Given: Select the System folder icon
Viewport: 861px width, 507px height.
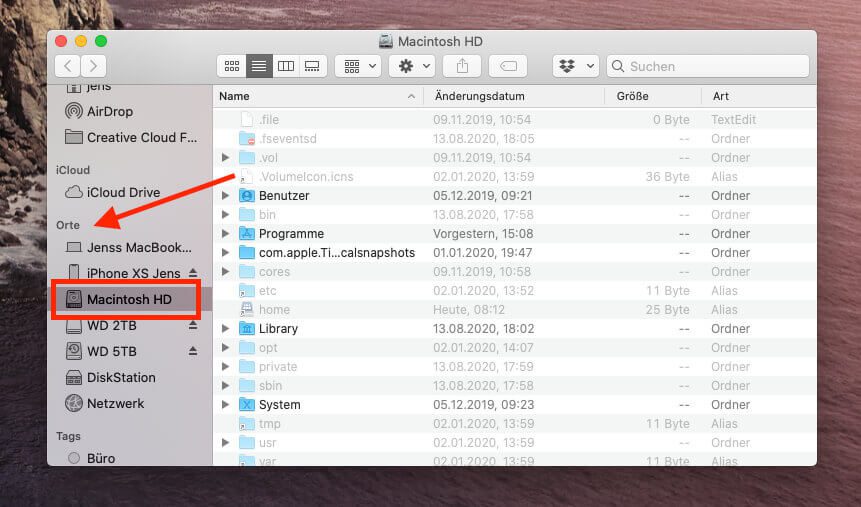Looking at the screenshot, I should pos(247,405).
